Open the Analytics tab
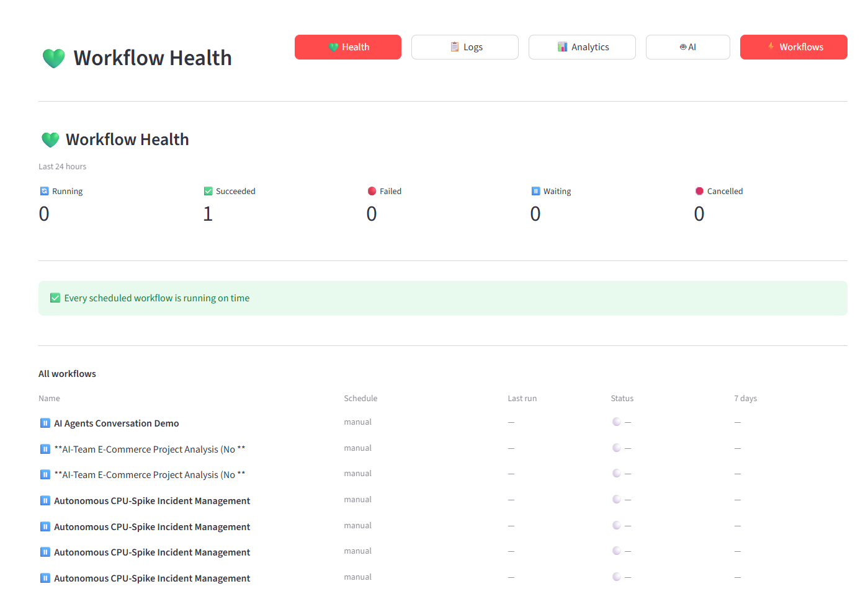The image size is (868, 589). [582, 47]
